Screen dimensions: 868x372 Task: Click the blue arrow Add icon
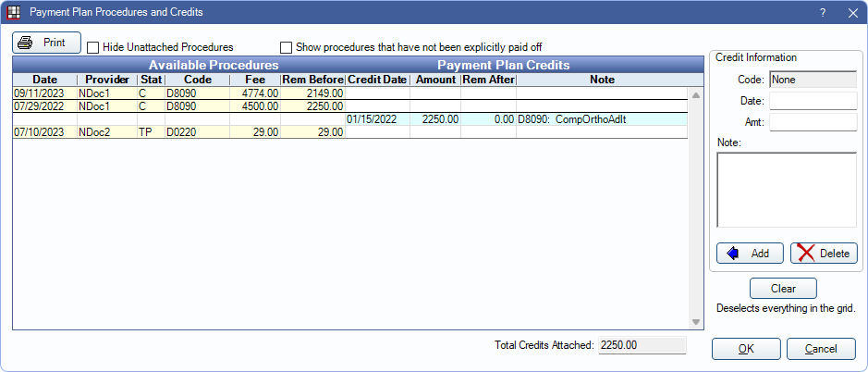tap(731, 254)
